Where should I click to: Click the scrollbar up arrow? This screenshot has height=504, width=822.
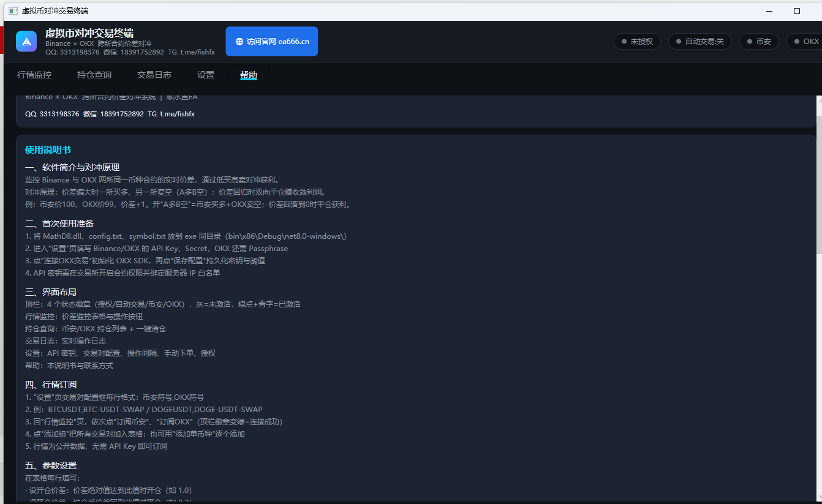tap(819, 102)
